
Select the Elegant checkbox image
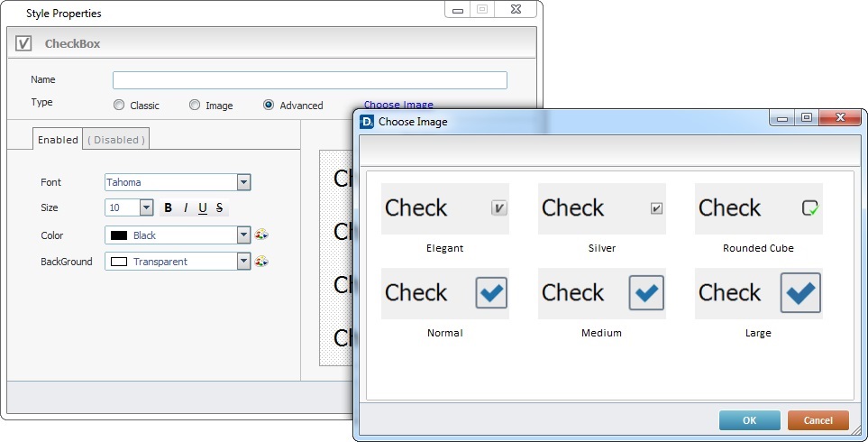444,209
